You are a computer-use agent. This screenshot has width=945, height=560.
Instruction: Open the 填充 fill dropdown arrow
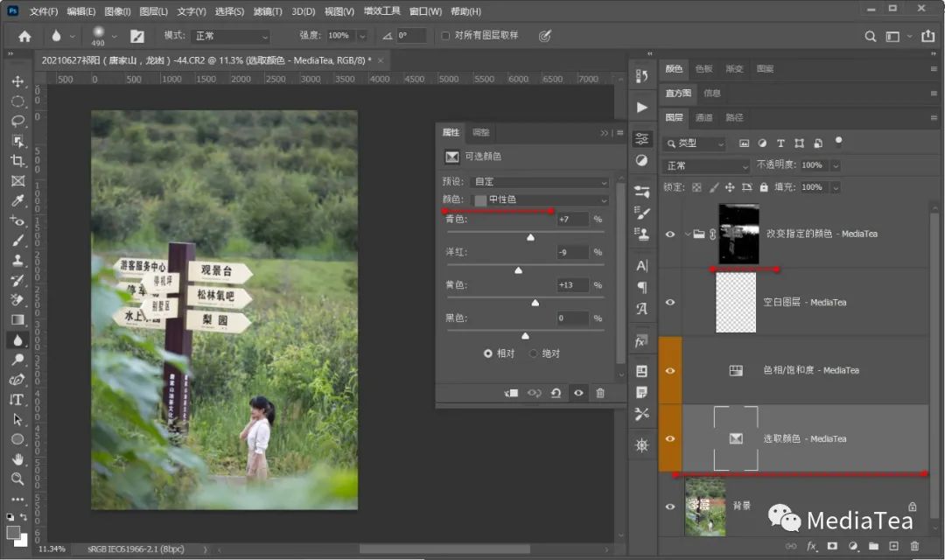coord(836,187)
